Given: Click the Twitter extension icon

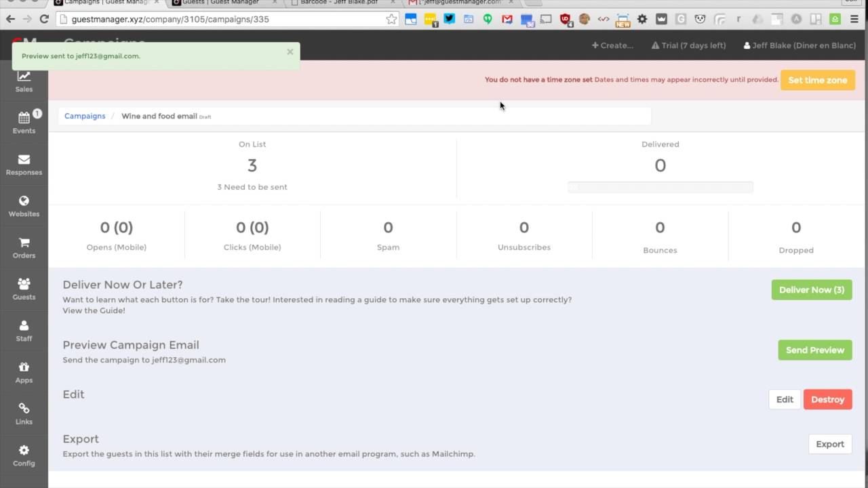Looking at the screenshot, I should point(449,19).
